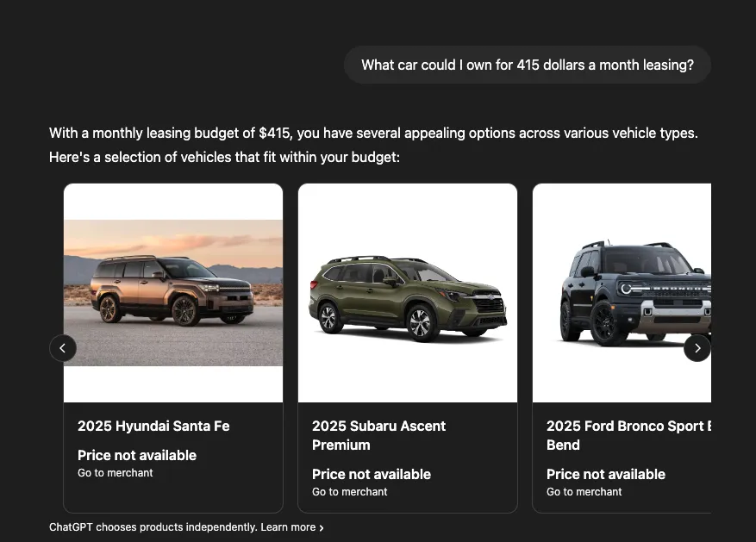This screenshot has height=542, width=756.
Task: Click the 2025 Hyundai Santa Fe title
Action: 153,426
